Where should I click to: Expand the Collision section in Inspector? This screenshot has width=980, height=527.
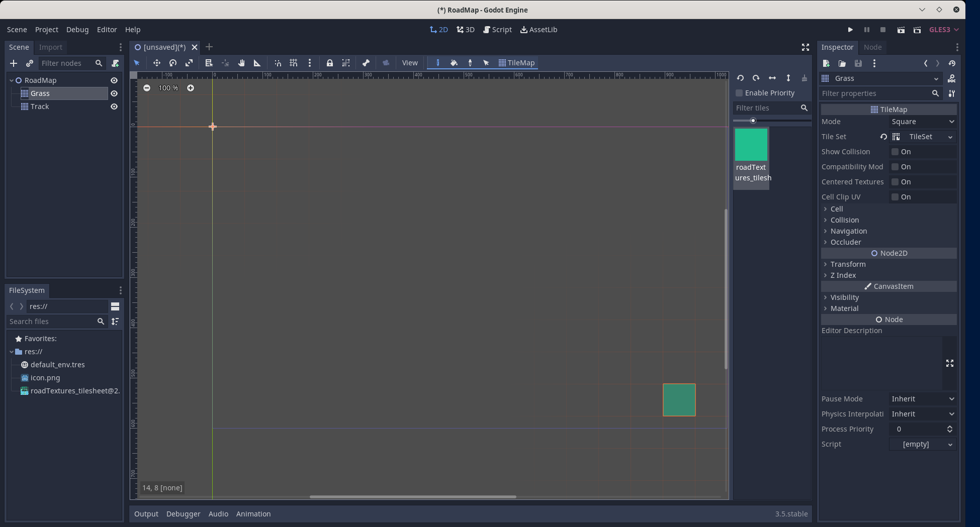(845, 220)
